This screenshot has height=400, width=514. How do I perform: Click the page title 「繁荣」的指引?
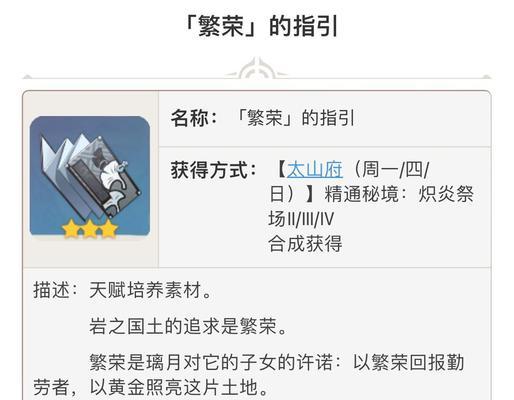pyautogui.click(x=261, y=26)
